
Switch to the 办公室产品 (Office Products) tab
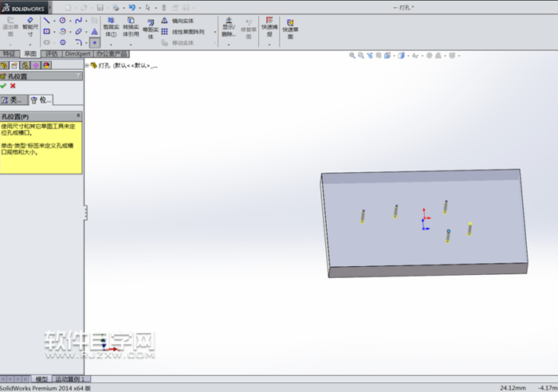[x=112, y=53]
